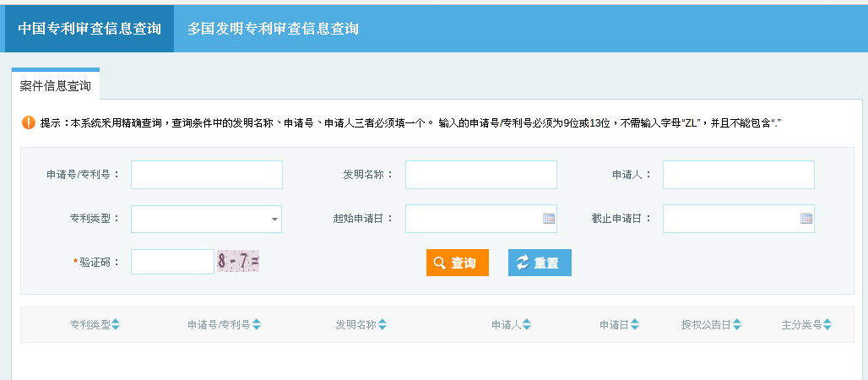
Task: Click the 主分类号 column header text
Action: click(801, 325)
